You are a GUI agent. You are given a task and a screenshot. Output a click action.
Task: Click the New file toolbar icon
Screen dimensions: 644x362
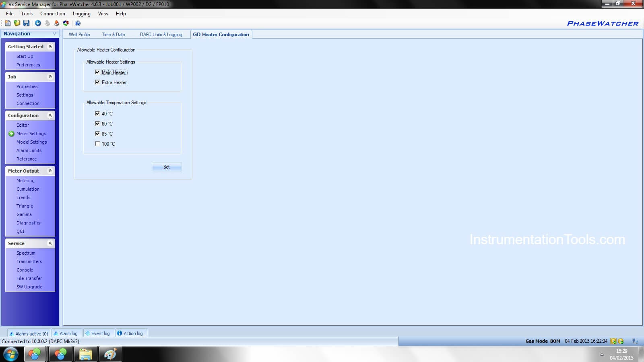pyautogui.click(x=8, y=23)
